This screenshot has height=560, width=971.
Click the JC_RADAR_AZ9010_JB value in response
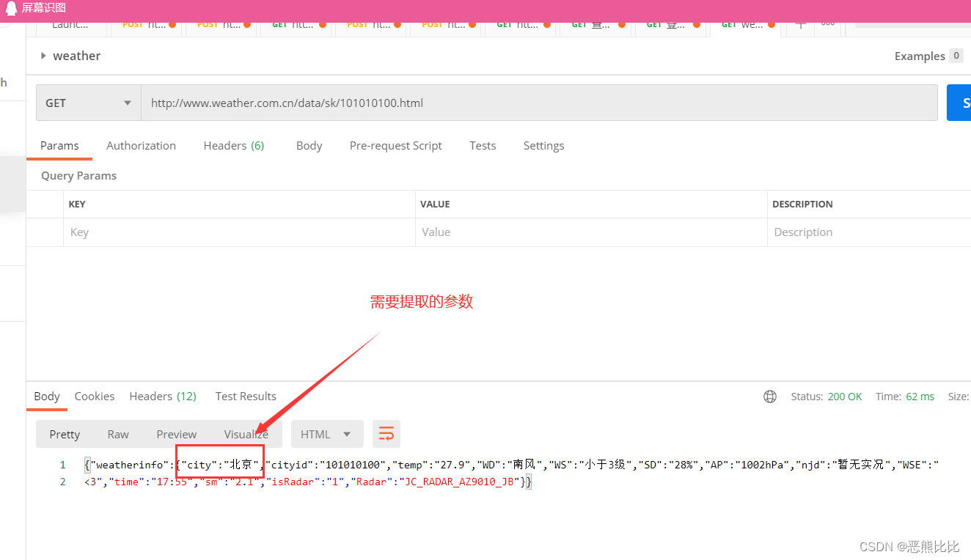[458, 482]
